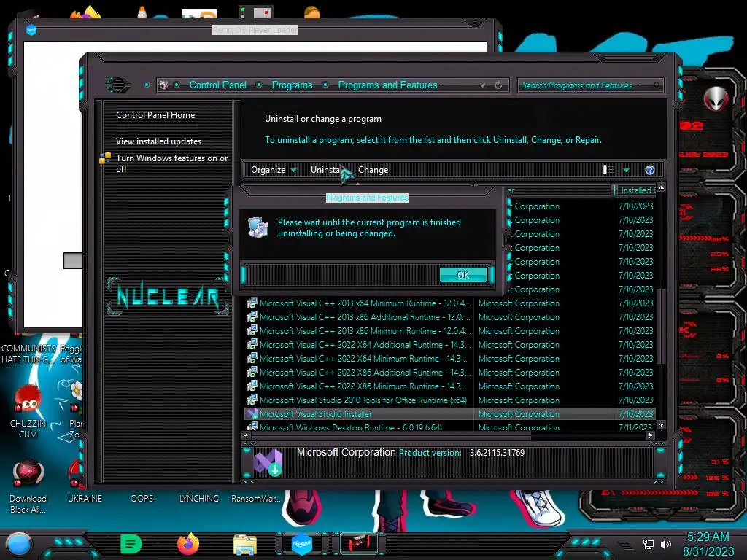Screen dimensions: 747x560
Task: Expand the address bar history dropdown
Action: [x=483, y=85]
